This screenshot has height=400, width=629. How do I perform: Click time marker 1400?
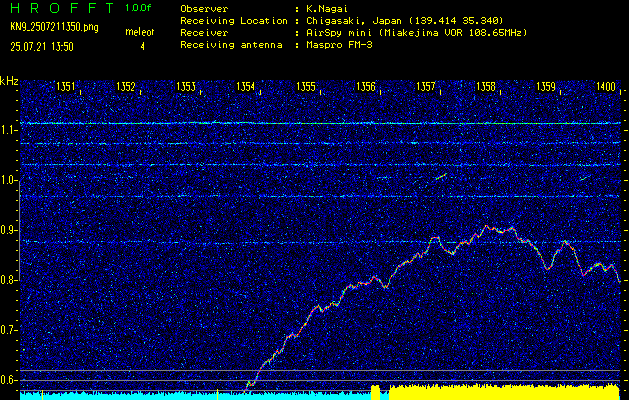[606, 86]
